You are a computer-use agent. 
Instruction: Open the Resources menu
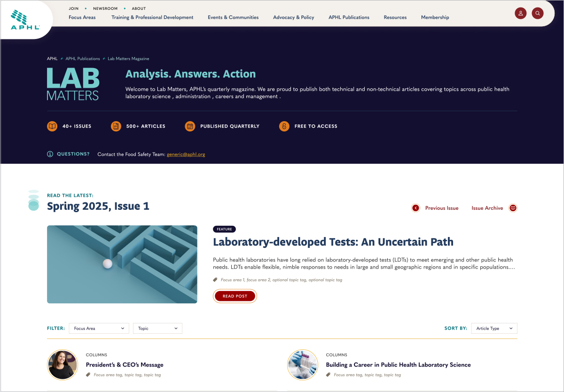(395, 17)
